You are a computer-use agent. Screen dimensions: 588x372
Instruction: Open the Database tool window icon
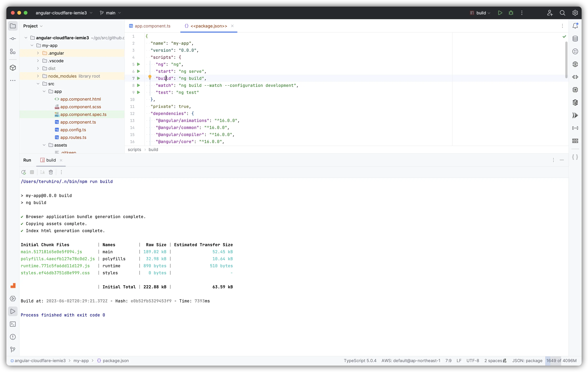click(x=575, y=39)
